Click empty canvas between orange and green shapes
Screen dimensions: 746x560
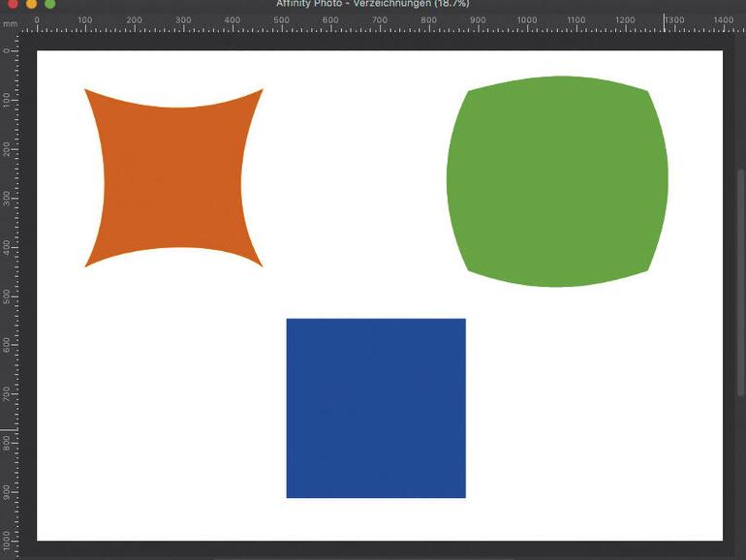pos(354,174)
